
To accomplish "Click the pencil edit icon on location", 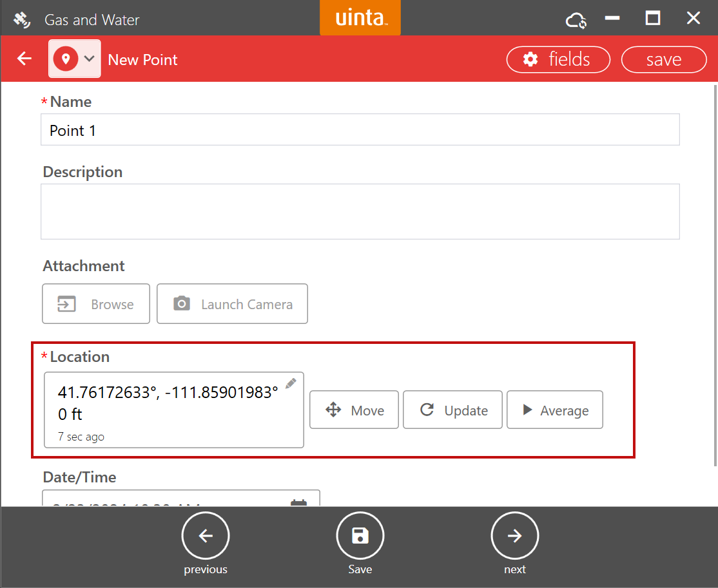I will [x=291, y=383].
